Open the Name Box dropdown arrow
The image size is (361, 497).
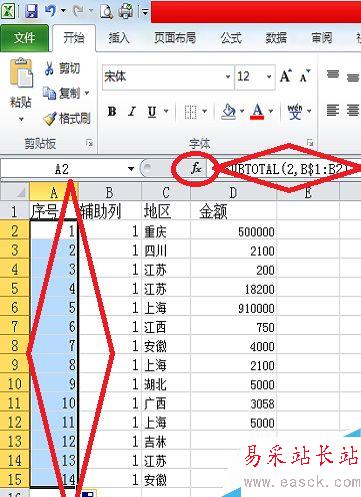[x=131, y=169]
